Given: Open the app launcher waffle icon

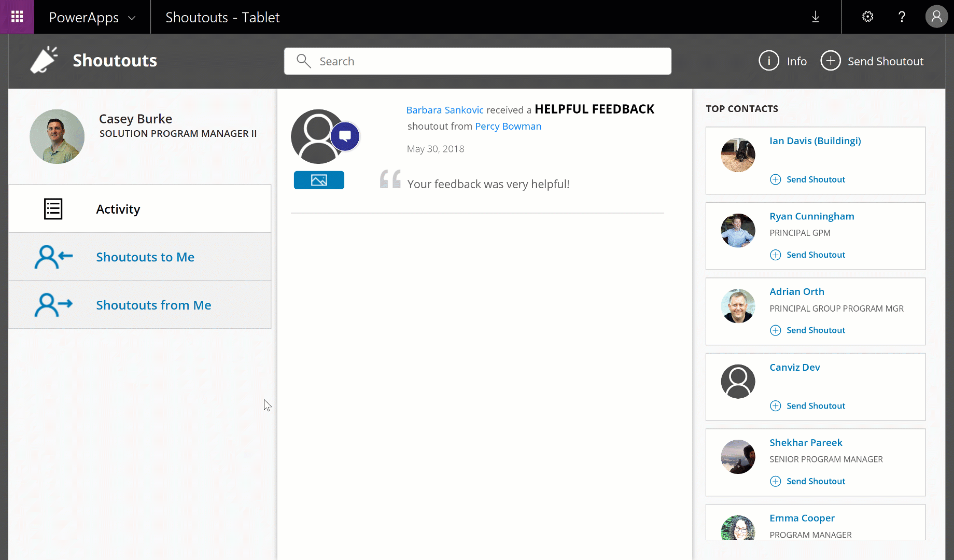Looking at the screenshot, I should coord(17,17).
